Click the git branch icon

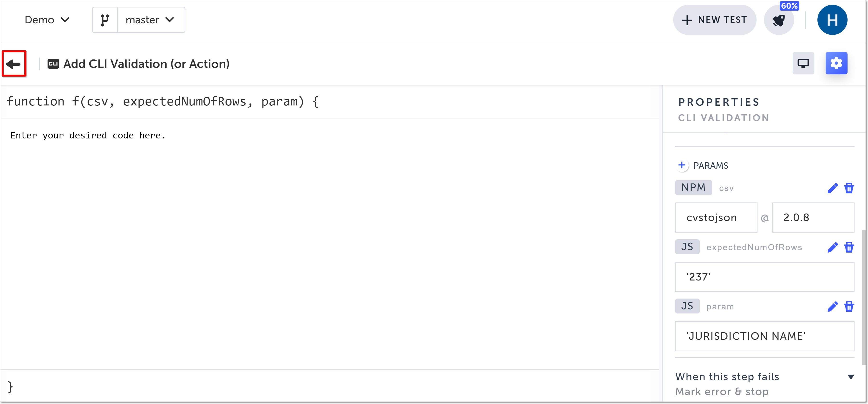(x=105, y=20)
